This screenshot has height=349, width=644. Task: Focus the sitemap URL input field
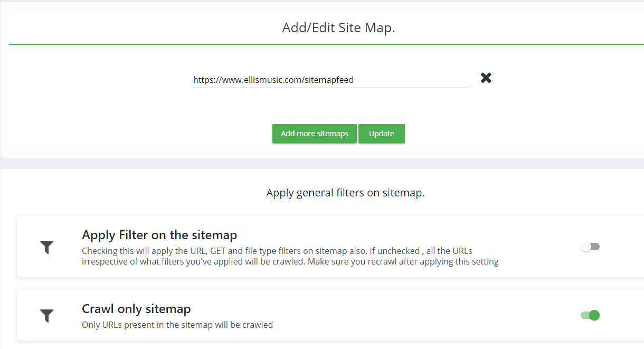click(x=331, y=80)
